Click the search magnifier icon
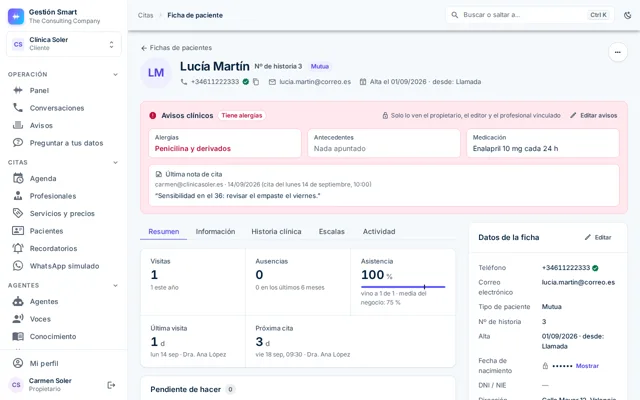640x400 pixels. click(x=454, y=15)
